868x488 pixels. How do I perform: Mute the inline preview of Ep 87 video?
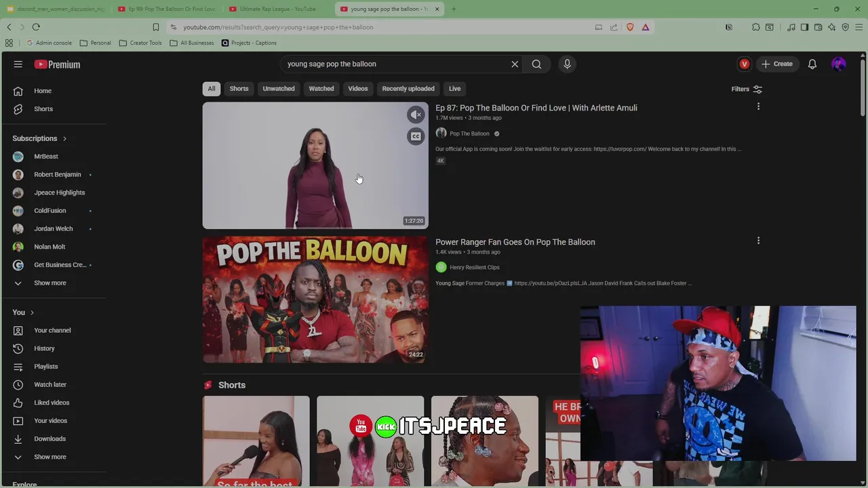click(x=416, y=115)
